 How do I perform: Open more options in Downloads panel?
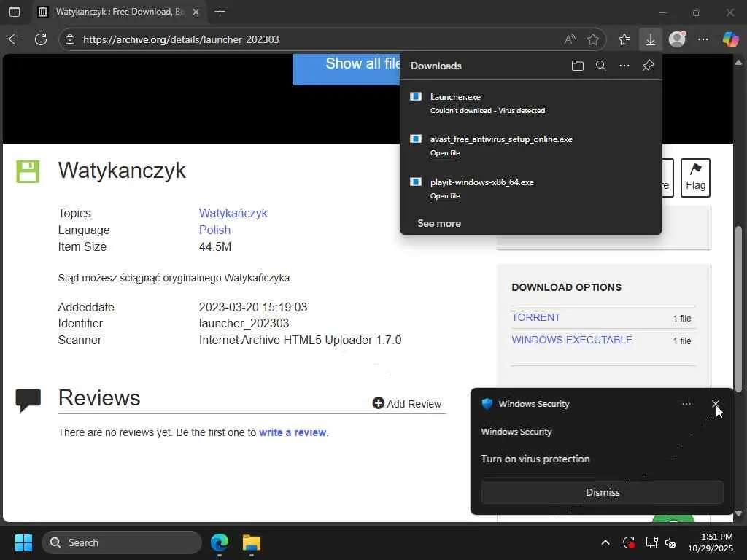point(624,66)
